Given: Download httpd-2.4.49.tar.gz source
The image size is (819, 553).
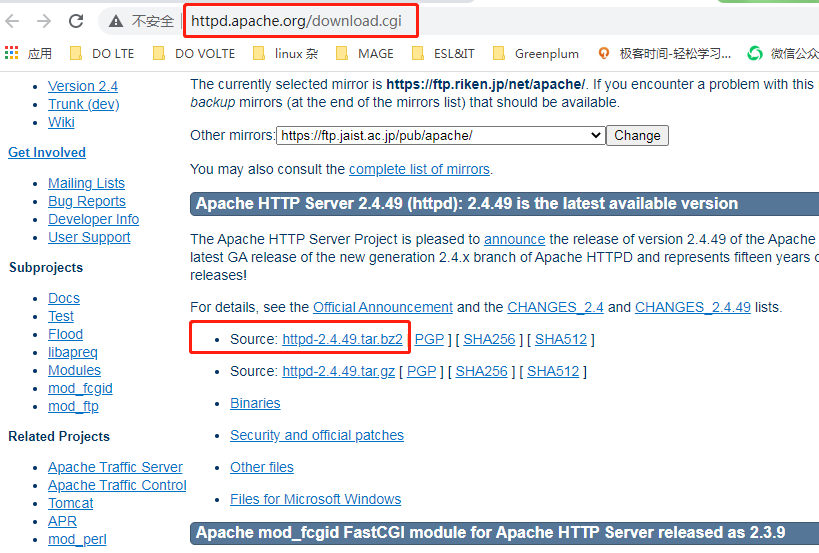Looking at the screenshot, I should click(x=338, y=371).
